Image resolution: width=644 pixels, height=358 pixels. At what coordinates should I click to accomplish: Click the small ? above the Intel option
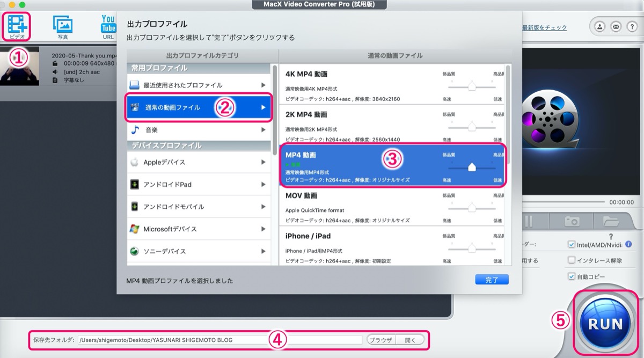coord(611,236)
